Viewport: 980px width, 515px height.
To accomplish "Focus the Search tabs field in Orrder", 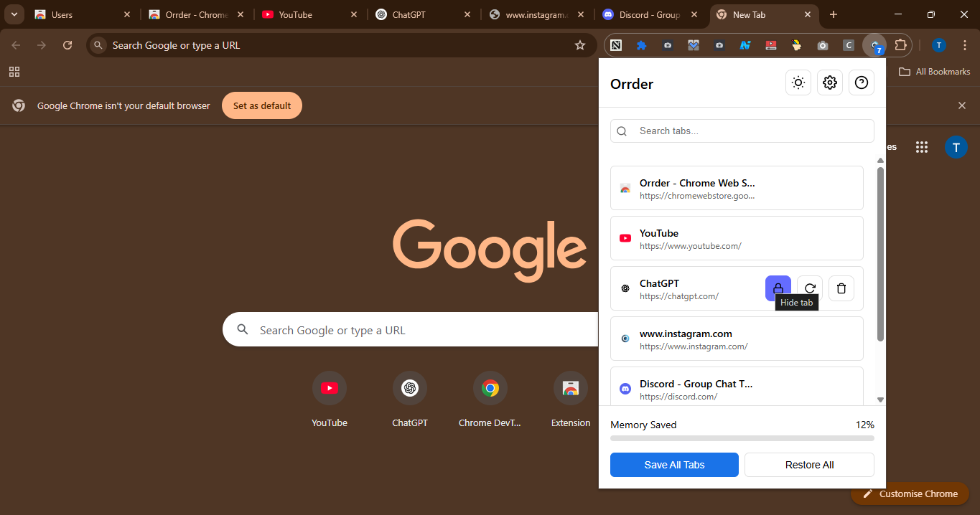I will click(742, 131).
